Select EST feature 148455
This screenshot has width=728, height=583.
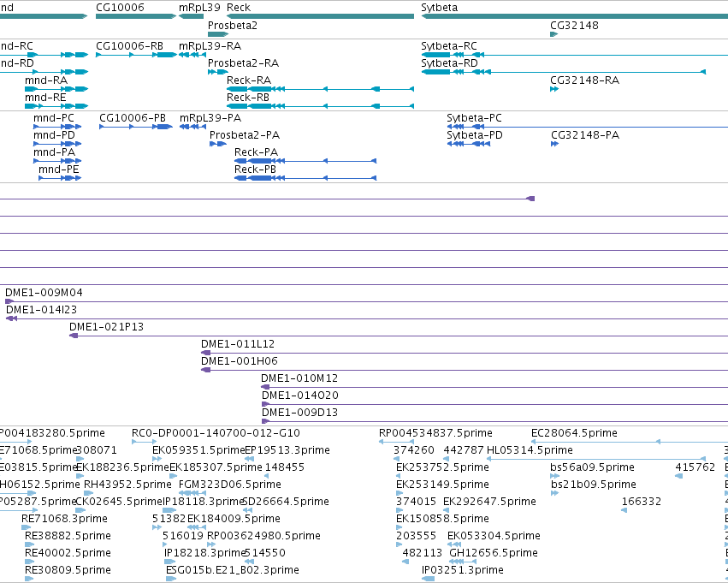pos(285,467)
